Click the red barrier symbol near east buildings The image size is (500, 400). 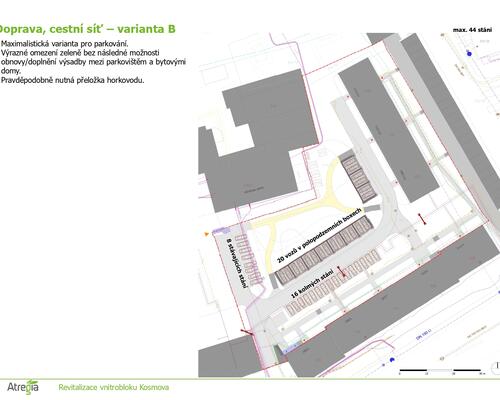[422, 219]
